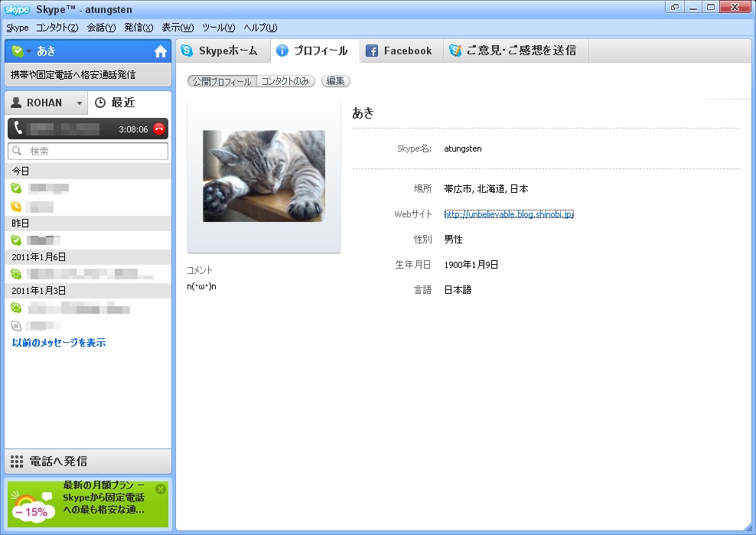This screenshot has height=535, width=756.
Task: Click the Skype logo icon on Skypeホーム tab
Action: 187,51
